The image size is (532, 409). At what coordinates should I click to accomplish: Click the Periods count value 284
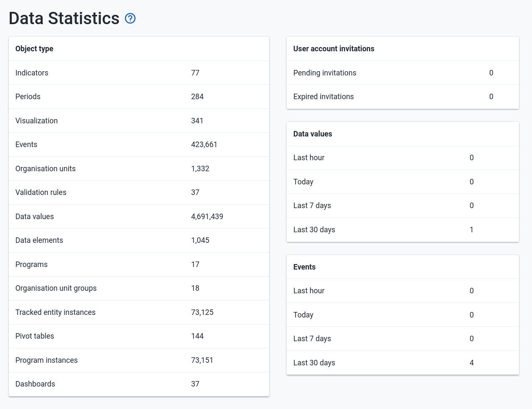[197, 97]
